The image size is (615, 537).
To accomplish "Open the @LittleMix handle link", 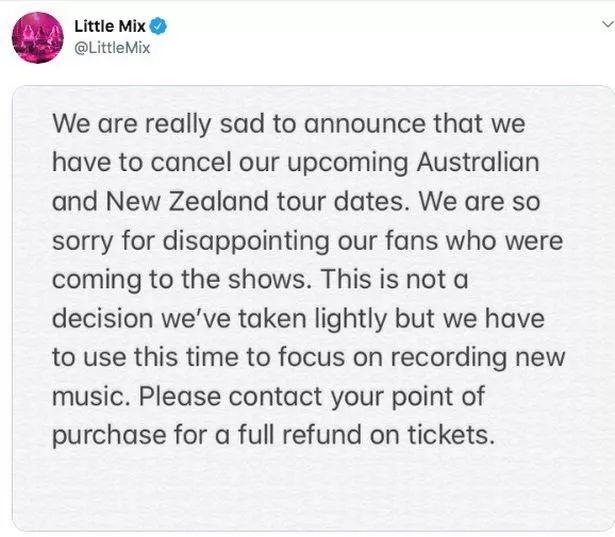I will [x=112, y=48].
